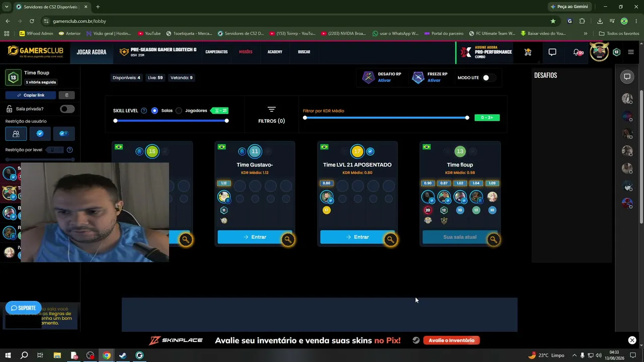Toggle the Sala privada switch
Image resolution: width=644 pixels, height=362 pixels.
[x=67, y=109]
